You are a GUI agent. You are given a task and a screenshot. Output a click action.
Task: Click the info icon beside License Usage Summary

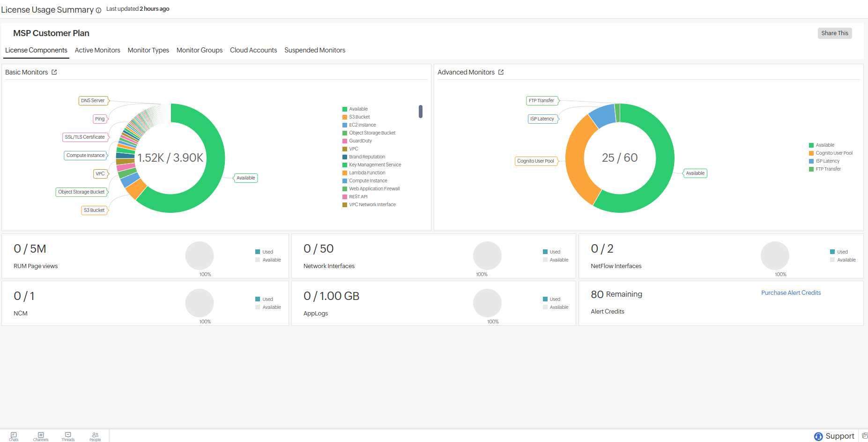98,11
